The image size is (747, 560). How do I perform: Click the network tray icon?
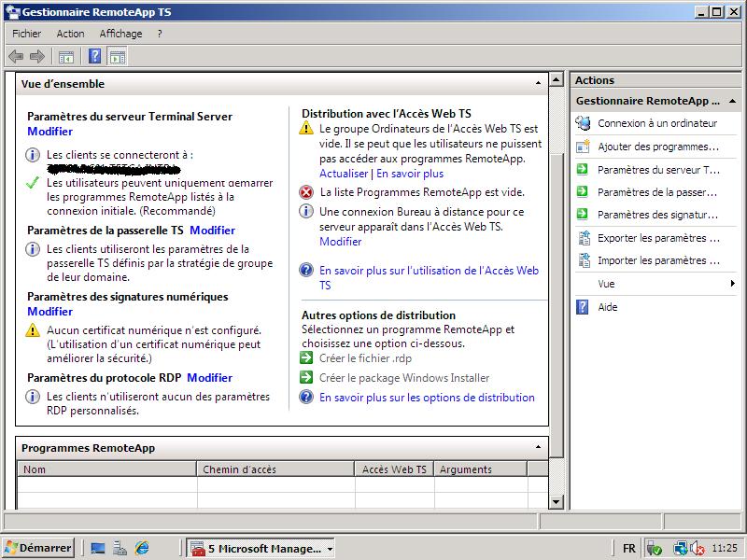click(680, 549)
